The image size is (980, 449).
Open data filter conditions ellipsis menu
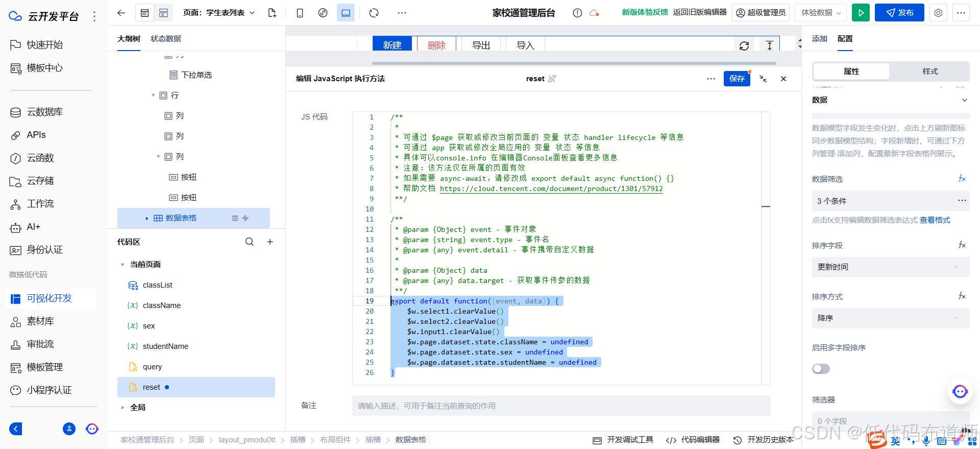(x=962, y=200)
